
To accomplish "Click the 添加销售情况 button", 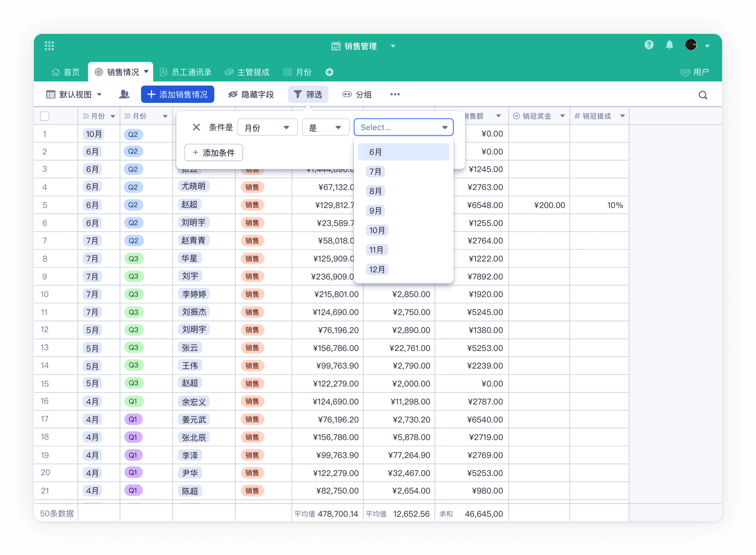I will (x=177, y=94).
